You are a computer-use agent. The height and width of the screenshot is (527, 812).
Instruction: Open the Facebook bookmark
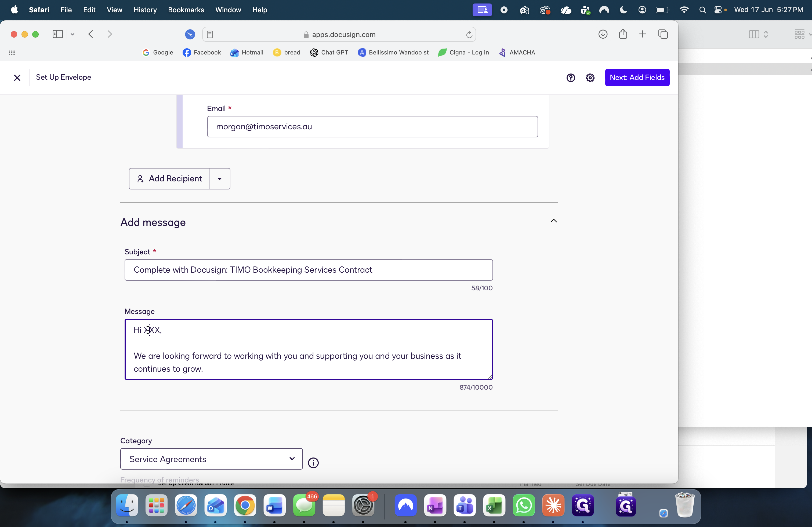click(202, 53)
